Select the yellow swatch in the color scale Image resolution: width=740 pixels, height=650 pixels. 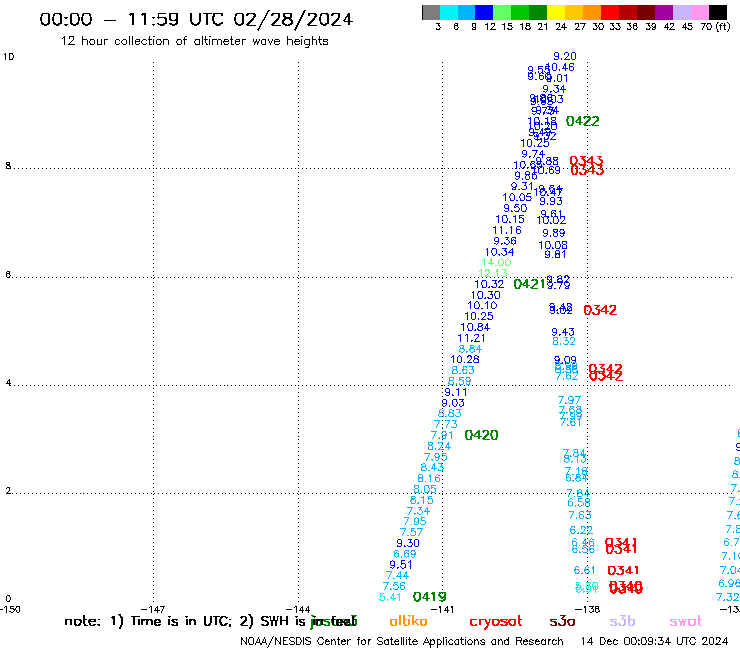point(556,12)
